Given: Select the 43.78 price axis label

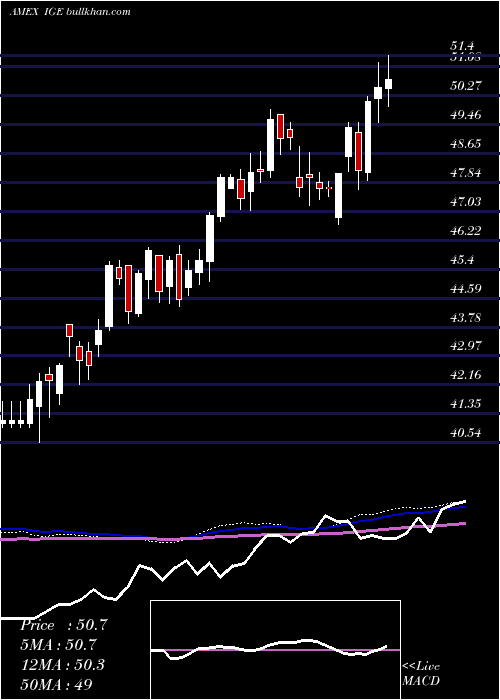Looking at the screenshot, I should pyautogui.click(x=466, y=318).
